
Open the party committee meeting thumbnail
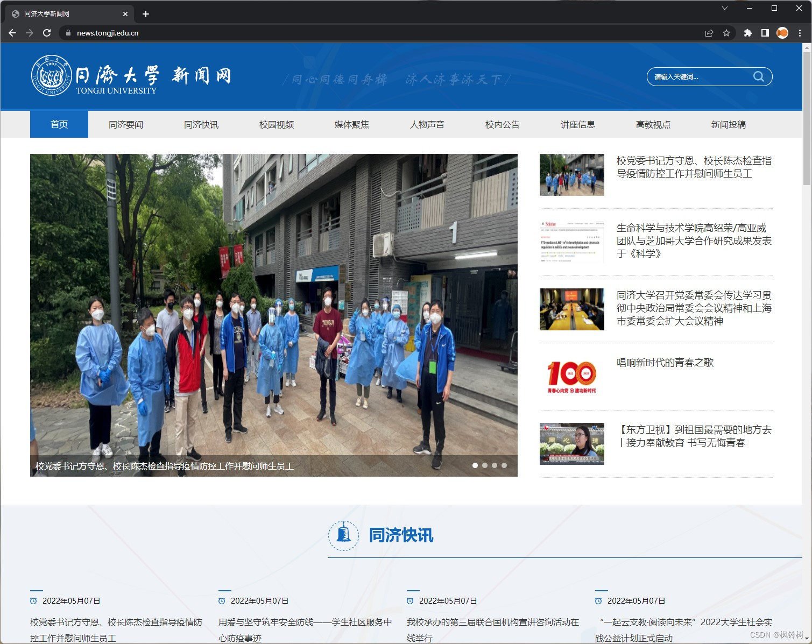572,309
